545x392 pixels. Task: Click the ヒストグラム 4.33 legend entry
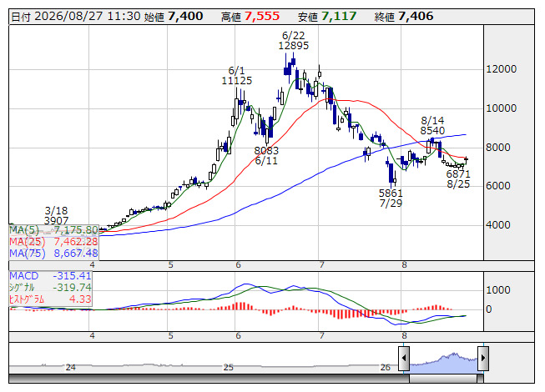pos(50,299)
